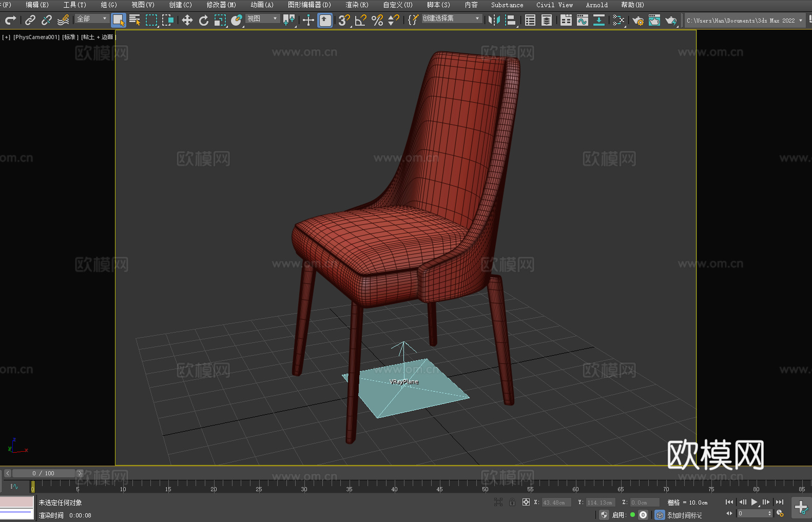The width and height of the screenshot is (812, 522).
Task: Click the time slider 0 / 100 handle
Action: coord(44,473)
